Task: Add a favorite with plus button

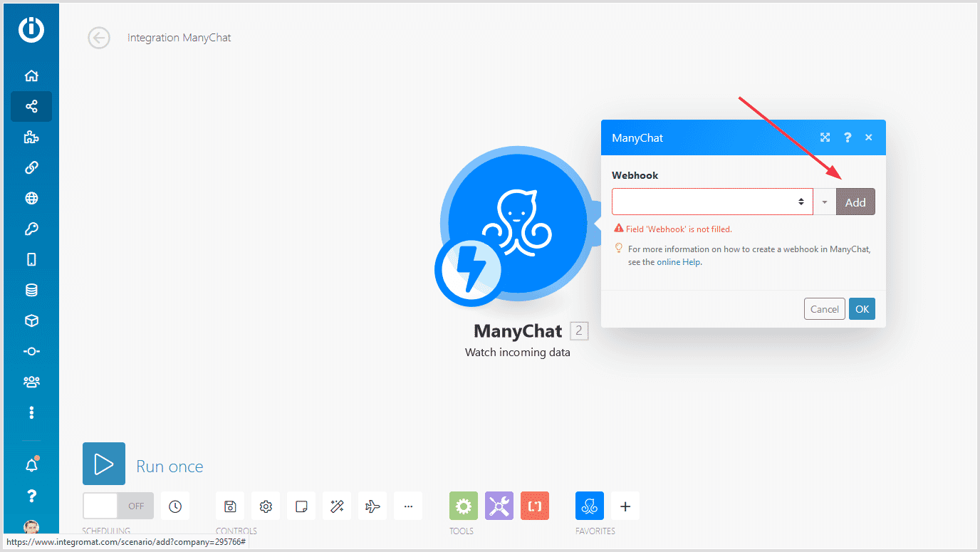Action: (625, 506)
